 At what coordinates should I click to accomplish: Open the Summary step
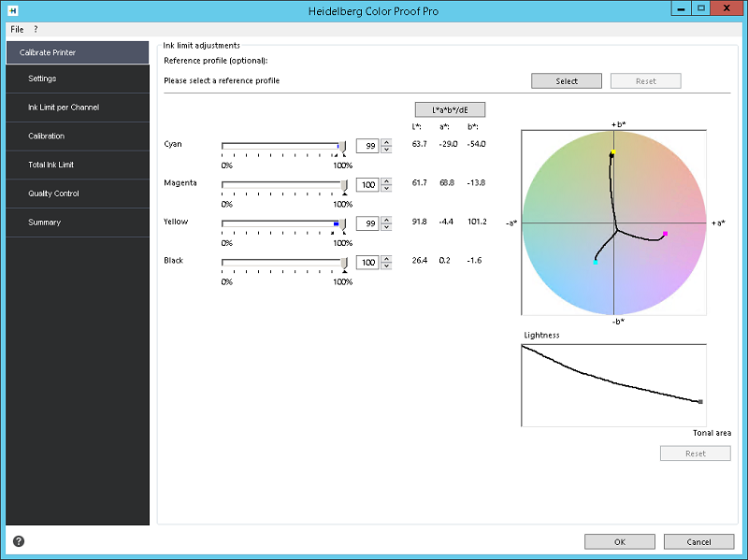78,223
